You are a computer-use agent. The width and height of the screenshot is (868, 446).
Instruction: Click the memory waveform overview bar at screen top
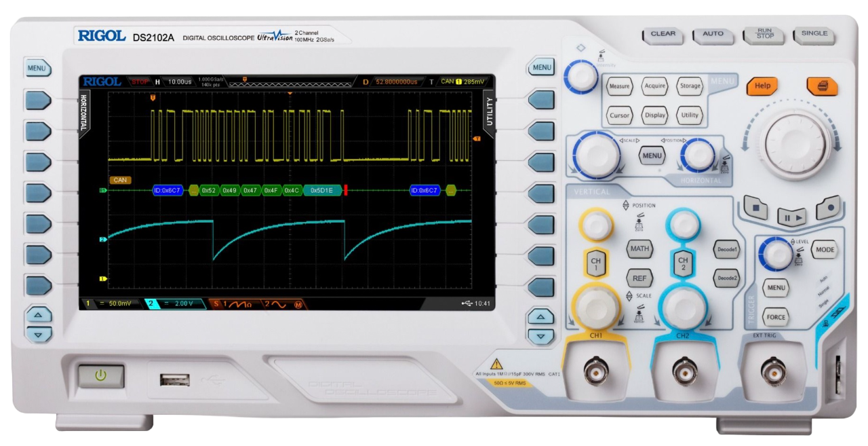pos(290,84)
